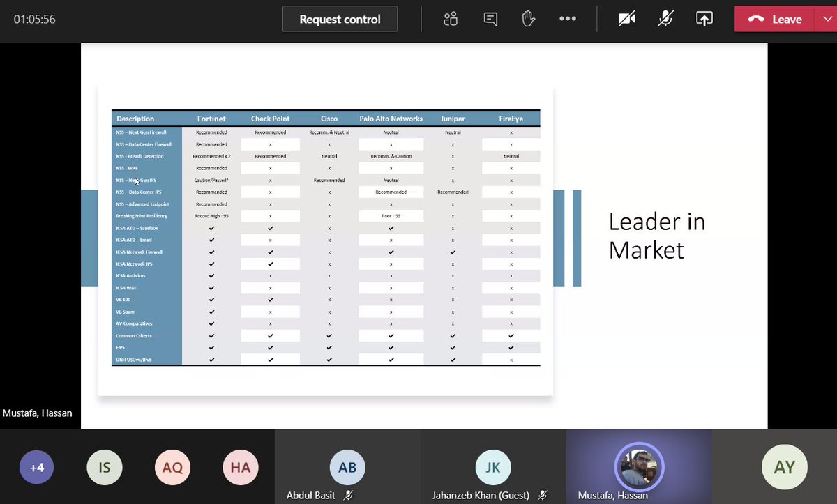
Task: Show the participants panel
Action: click(451, 20)
